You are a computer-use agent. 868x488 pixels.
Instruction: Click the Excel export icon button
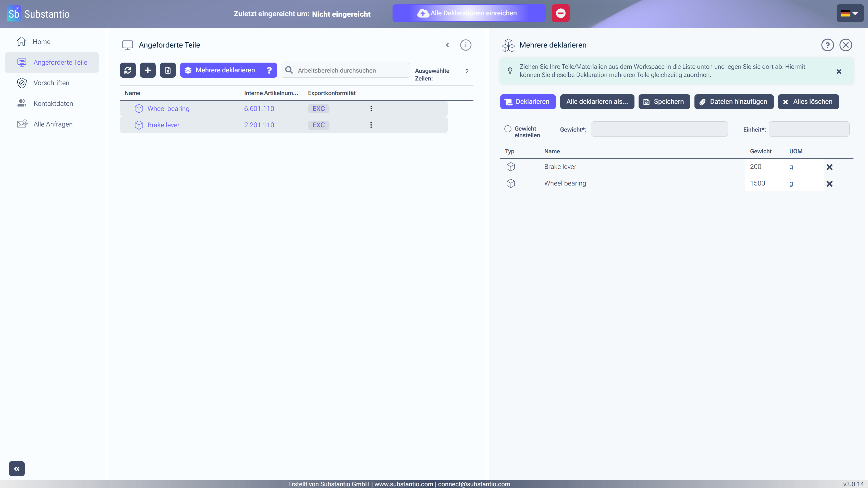pyautogui.click(x=168, y=70)
